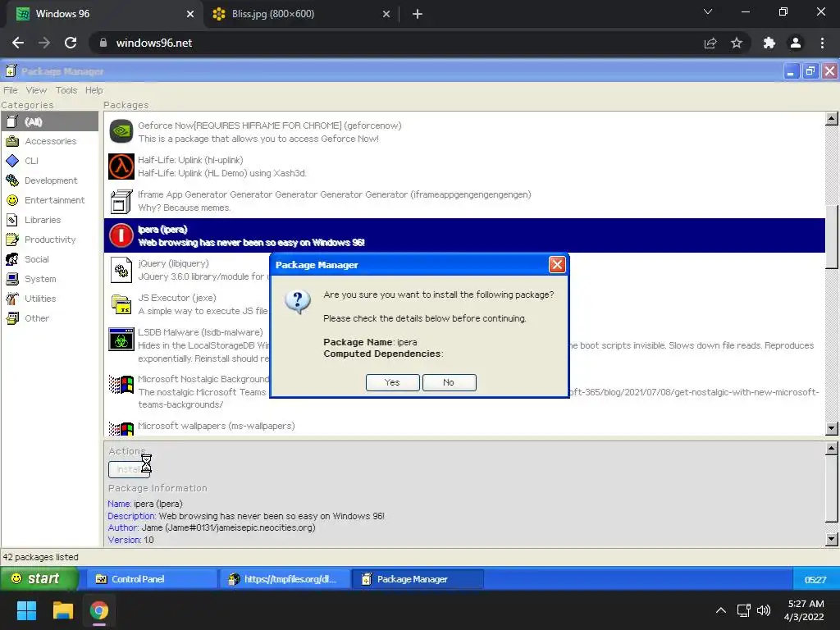
Task: Click the Package Manager title bar icon
Action: point(11,71)
